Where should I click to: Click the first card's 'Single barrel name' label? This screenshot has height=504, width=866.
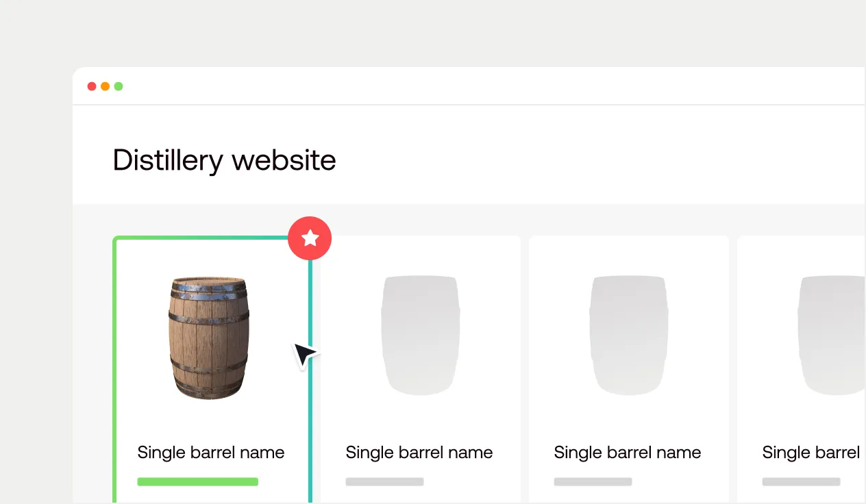tap(211, 452)
